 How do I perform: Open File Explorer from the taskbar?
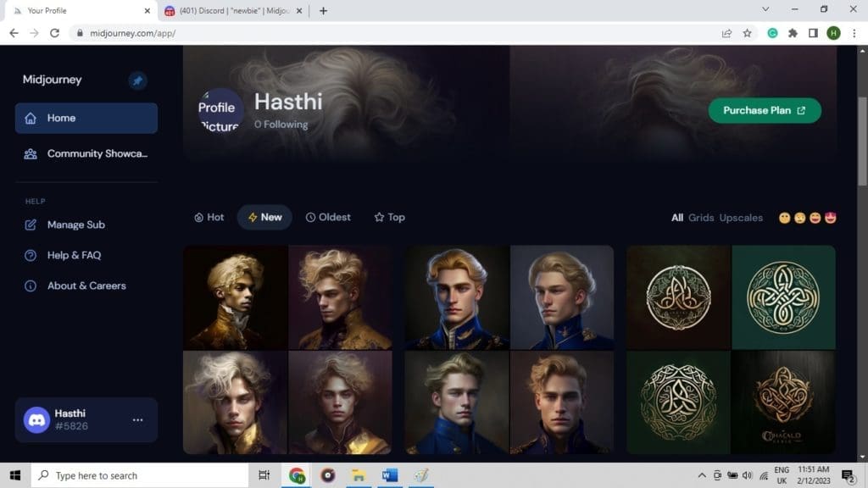(359, 475)
